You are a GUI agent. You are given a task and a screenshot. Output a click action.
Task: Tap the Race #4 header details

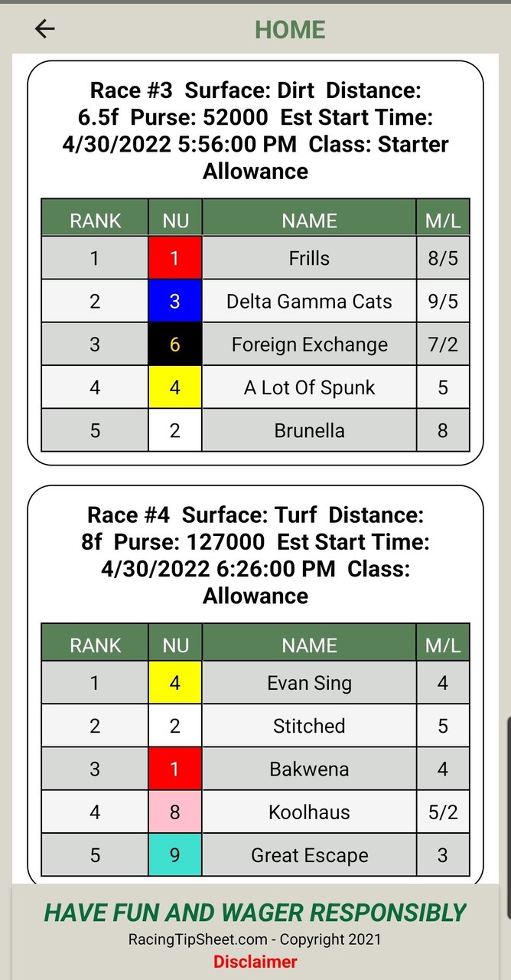click(255, 555)
